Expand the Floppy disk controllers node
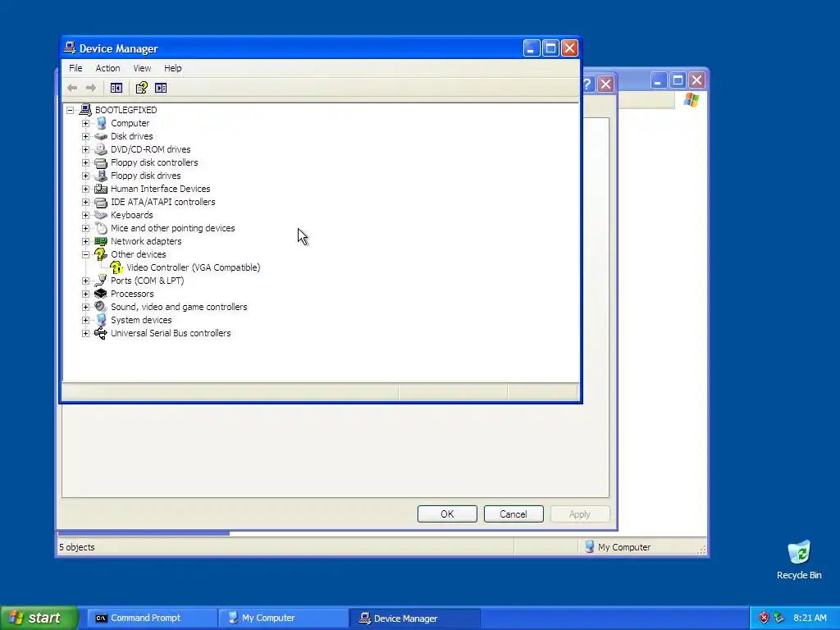This screenshot has width=840, height=630. tap(85, 162)
